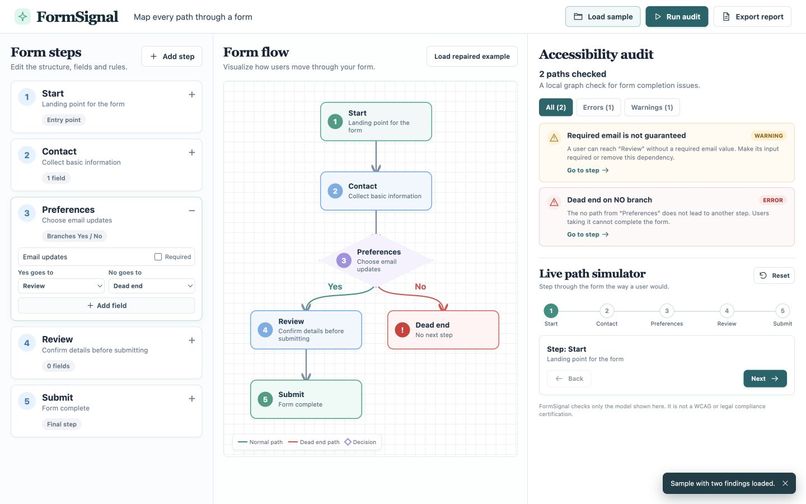The image size is (806, 504).
Task: Click the step 3 badge in Form steps
Action: tap(27, 213)
